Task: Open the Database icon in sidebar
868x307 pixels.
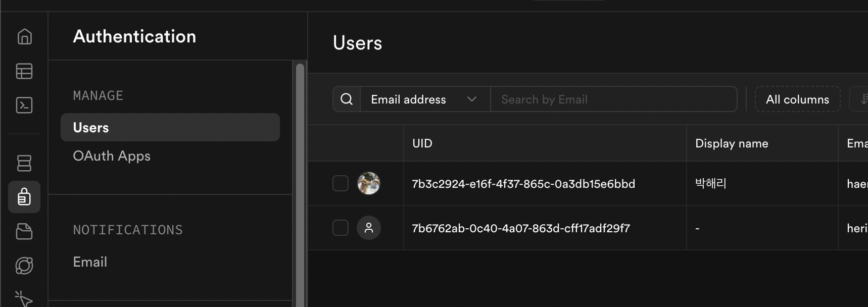Action: [x=24, y=163]
